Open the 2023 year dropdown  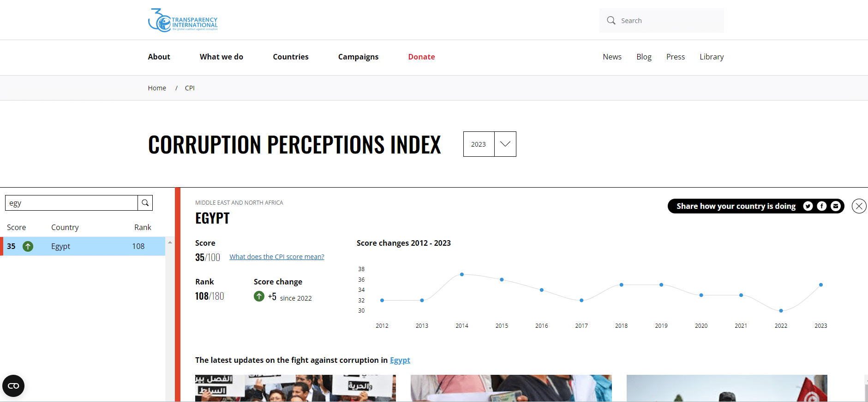pos(479,144)
